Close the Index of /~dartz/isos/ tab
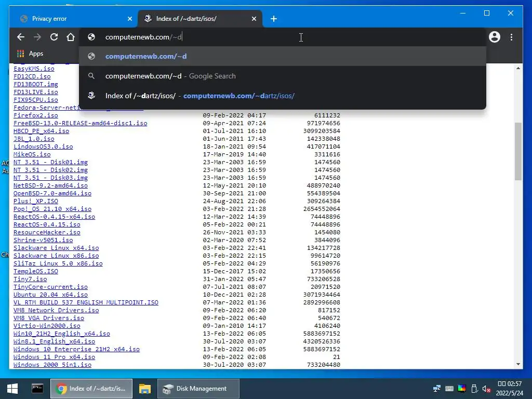The width and height of the screenshot is (532, 399). pos(254,19)
